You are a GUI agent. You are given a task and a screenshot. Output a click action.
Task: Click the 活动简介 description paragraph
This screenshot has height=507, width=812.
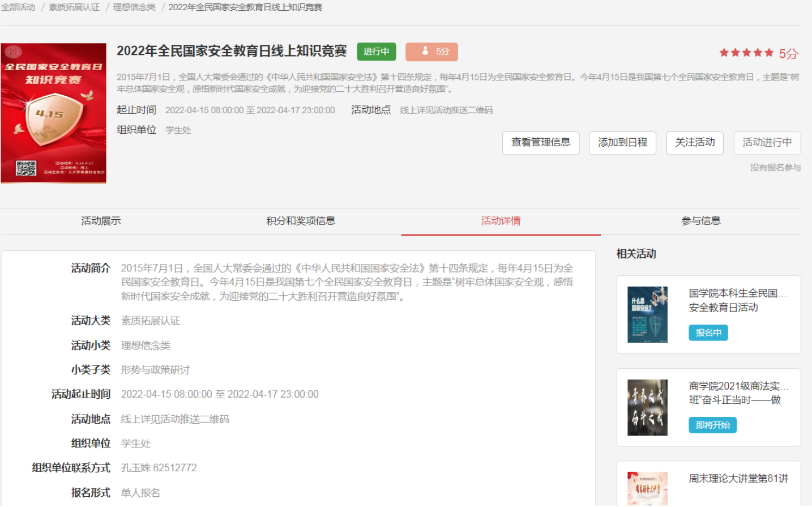(347, 282)
